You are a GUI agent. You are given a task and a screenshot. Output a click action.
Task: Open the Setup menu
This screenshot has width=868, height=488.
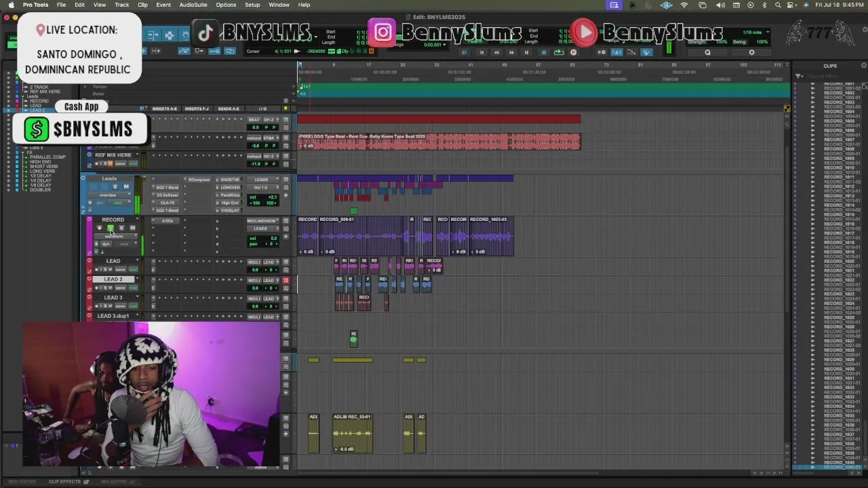tap(252, 5)
